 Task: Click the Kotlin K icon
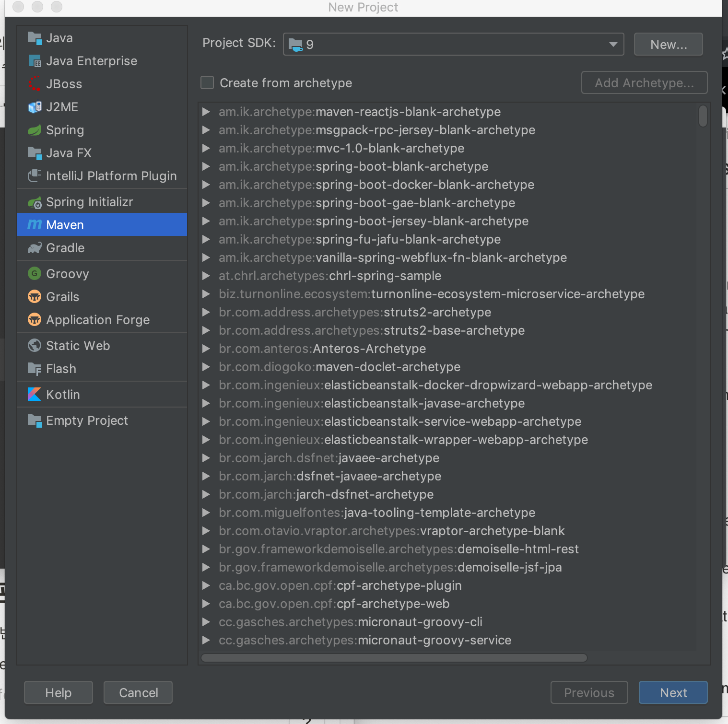point(35,394)
